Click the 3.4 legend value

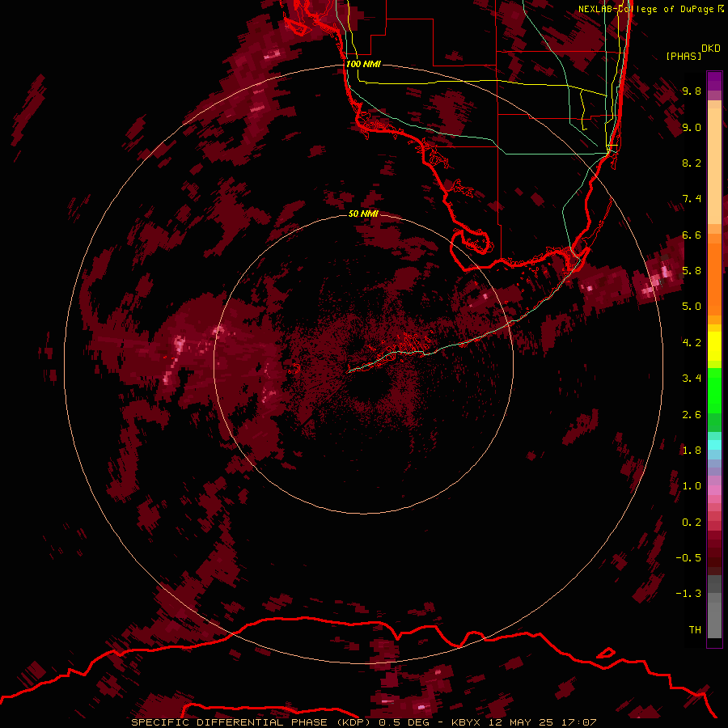pos(692,379)
